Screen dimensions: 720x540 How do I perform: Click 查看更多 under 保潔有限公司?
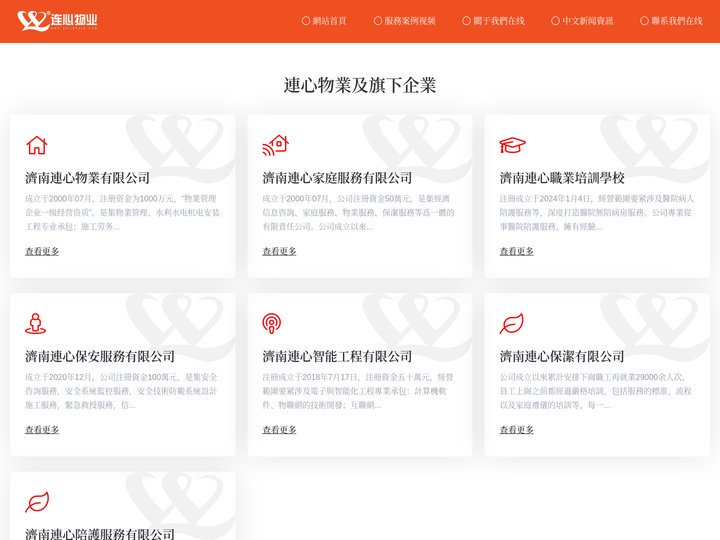(x=517, y=430)
